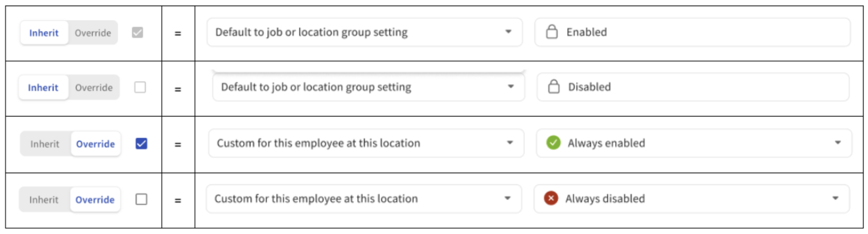Image resolution: width=868 pixels, height=234 pixels.
Task: Click the lock icon beside Enabled
Action: coord(552,32)
